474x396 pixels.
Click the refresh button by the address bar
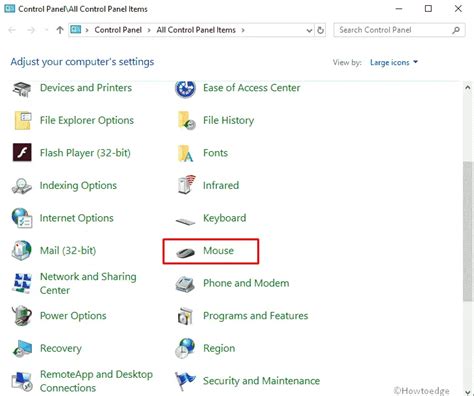click(x=320, y=30)
